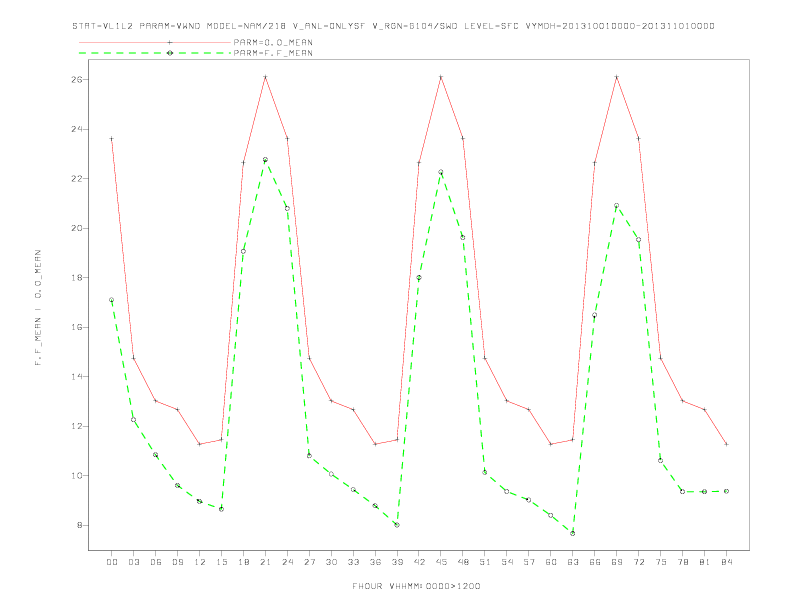
Task: Click y-axis tick label 10
Action: (x=77, y=476)
